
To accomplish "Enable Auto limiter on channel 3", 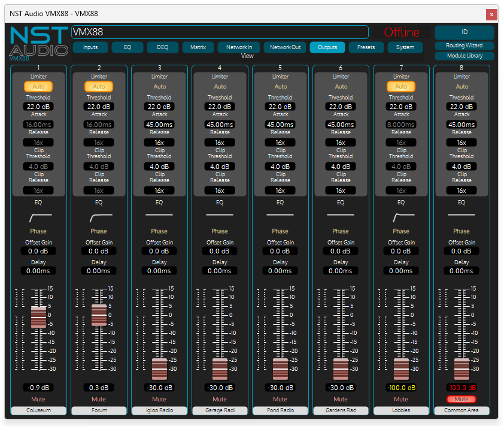I will pyautogui.click(x=159, y=86).
